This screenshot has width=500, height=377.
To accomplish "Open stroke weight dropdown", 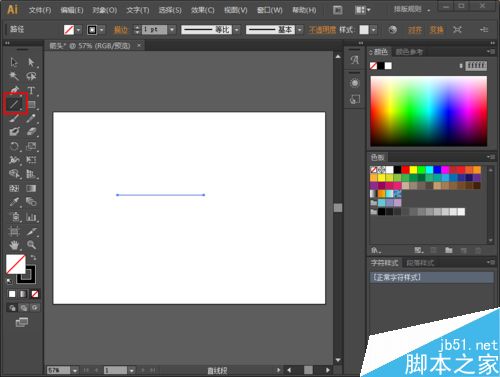I will click(172, 30).
